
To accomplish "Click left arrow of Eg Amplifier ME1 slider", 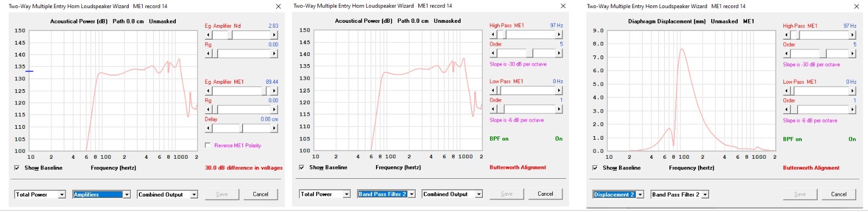I will click(x=208, y=91).
